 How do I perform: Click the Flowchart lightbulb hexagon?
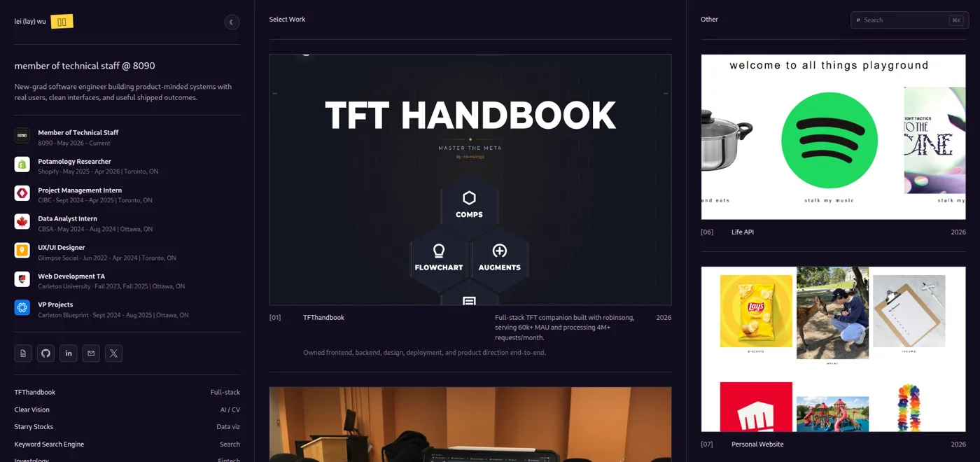[439, 258]
